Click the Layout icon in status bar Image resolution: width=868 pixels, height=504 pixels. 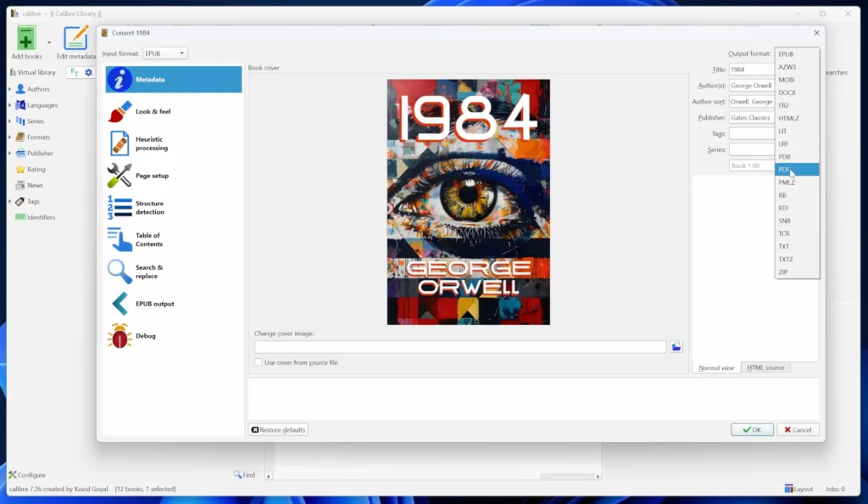click(789, 489)
